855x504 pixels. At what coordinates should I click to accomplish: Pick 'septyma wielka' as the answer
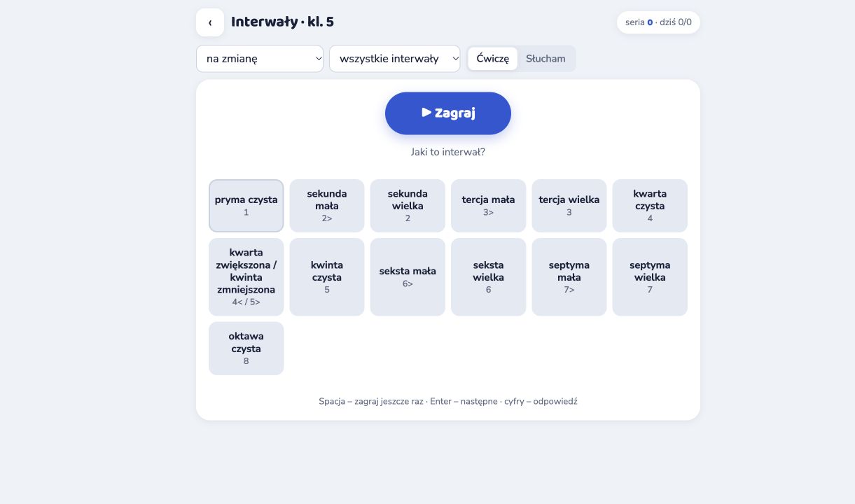pos(650,277)
